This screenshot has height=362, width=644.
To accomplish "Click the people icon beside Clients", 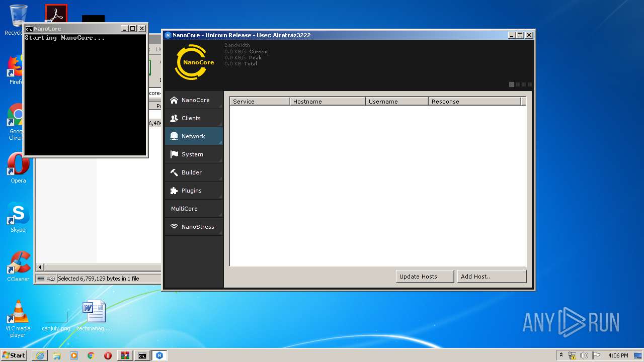I will tap(174, 118).
